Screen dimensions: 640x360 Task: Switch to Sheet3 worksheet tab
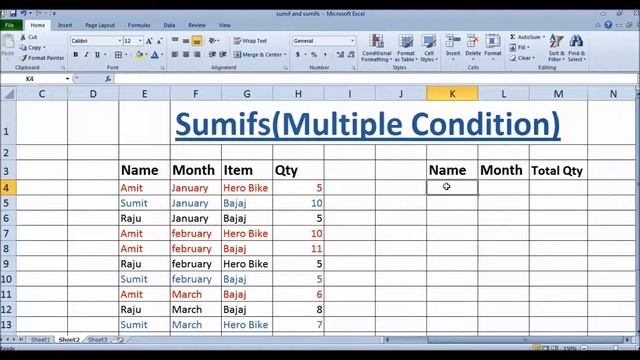[98, 340]
